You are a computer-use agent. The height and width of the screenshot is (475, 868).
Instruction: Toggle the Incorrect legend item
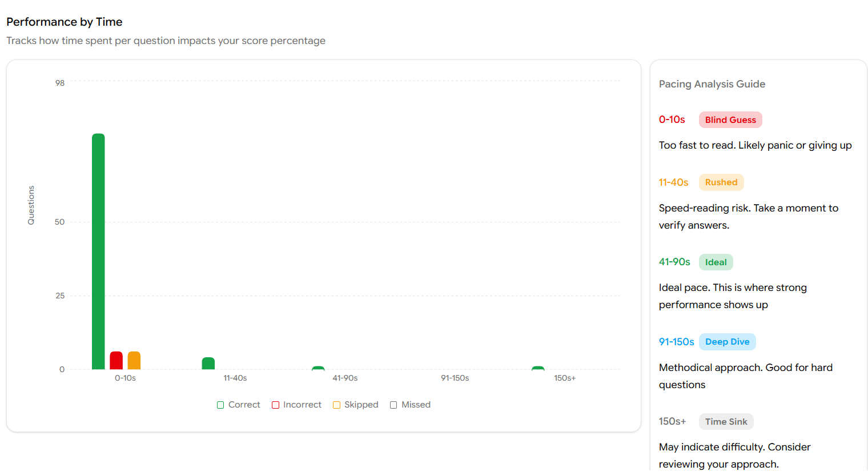(x=296, y=405)
